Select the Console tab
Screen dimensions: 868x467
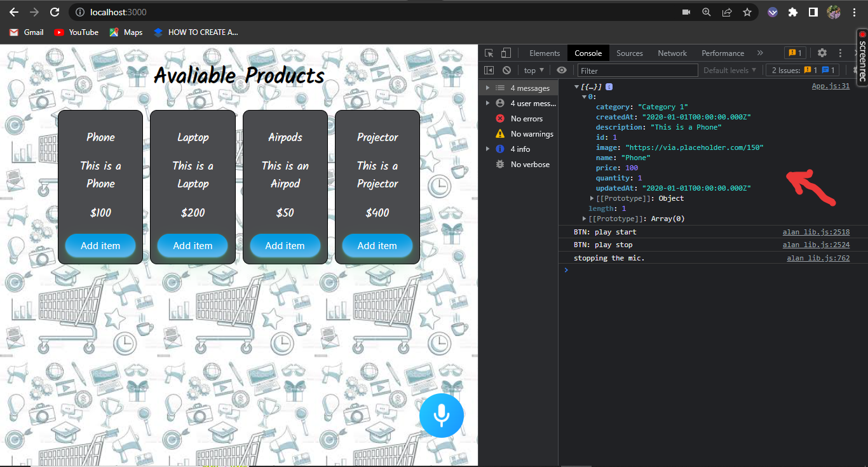point(588,53)
